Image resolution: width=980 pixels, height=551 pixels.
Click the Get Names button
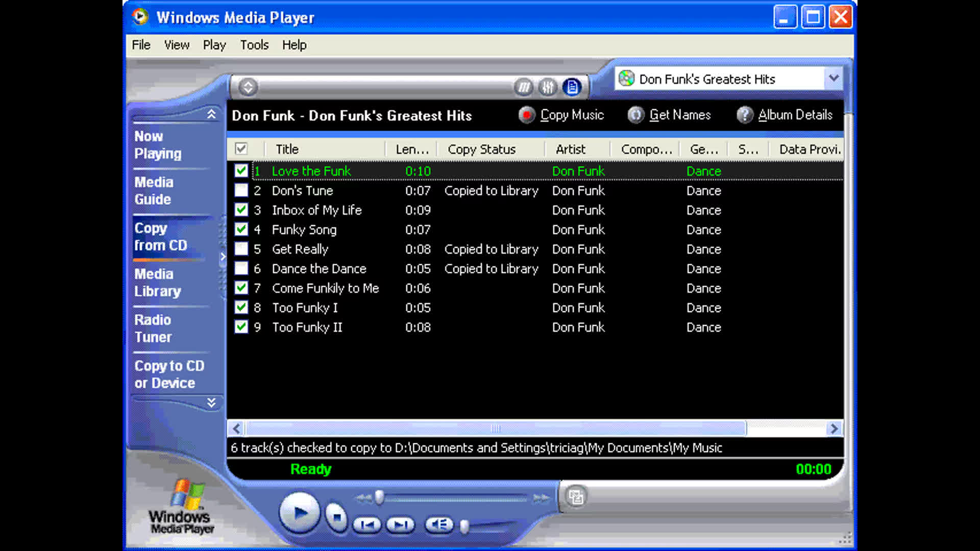pos(669,115)
